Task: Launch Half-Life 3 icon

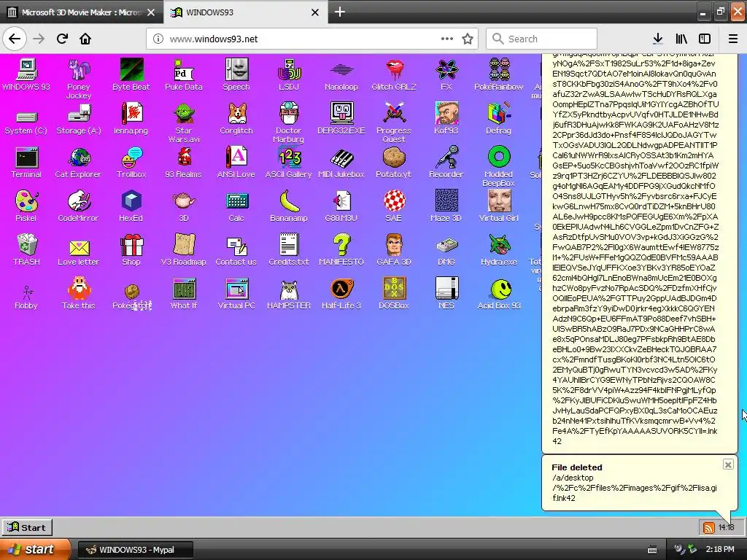Action: pos(341,289)
